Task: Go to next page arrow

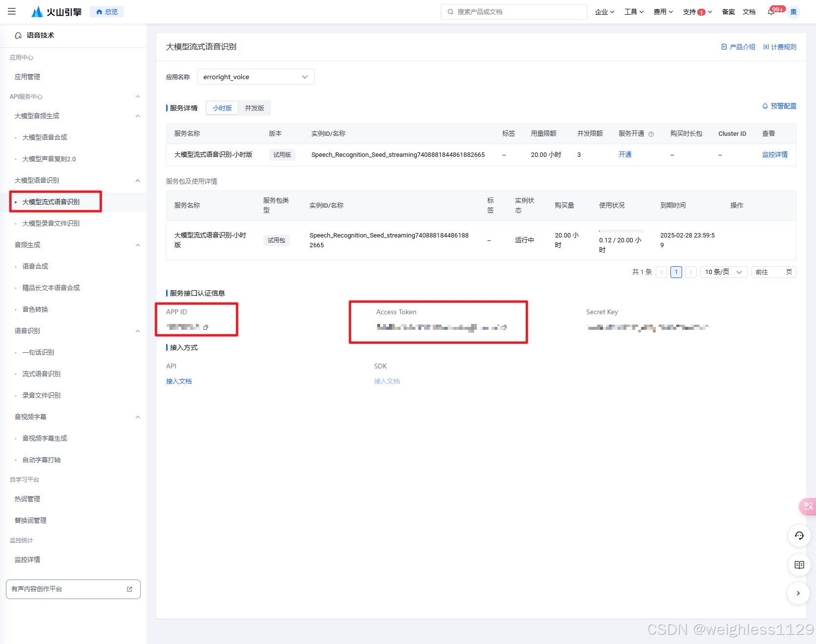Action: tap(691, 272)
